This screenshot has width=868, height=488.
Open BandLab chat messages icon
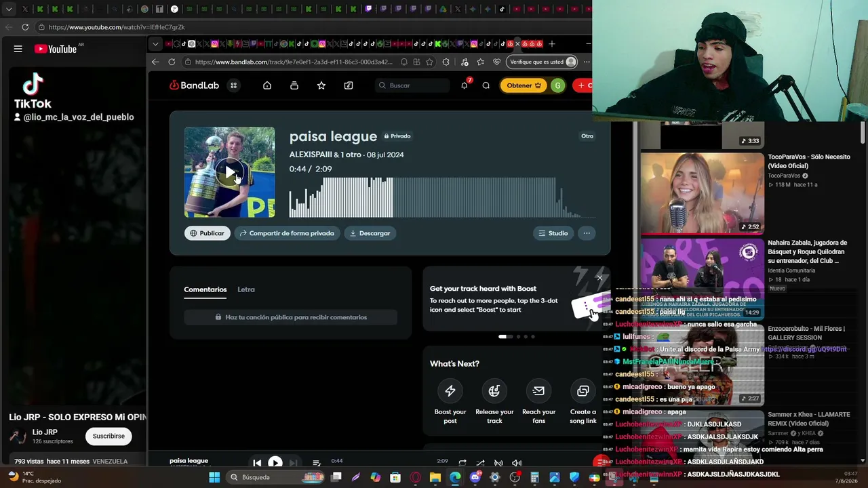(486, 85)
